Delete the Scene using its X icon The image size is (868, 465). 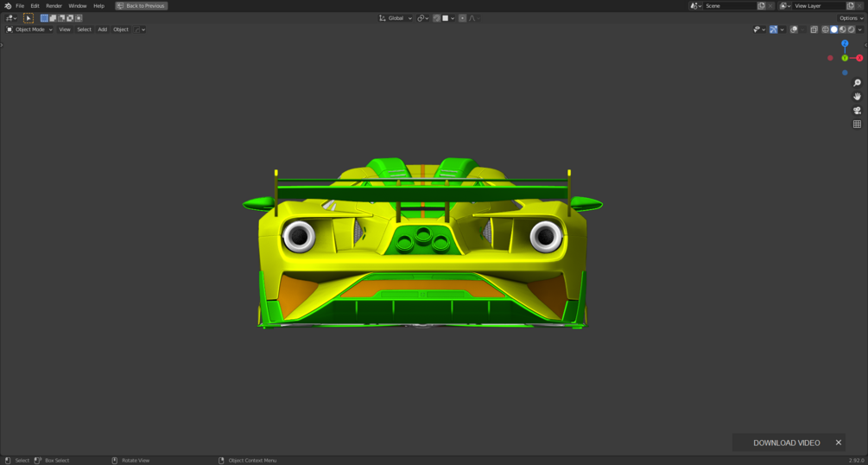pyautogui.click(x=770, y=5)
